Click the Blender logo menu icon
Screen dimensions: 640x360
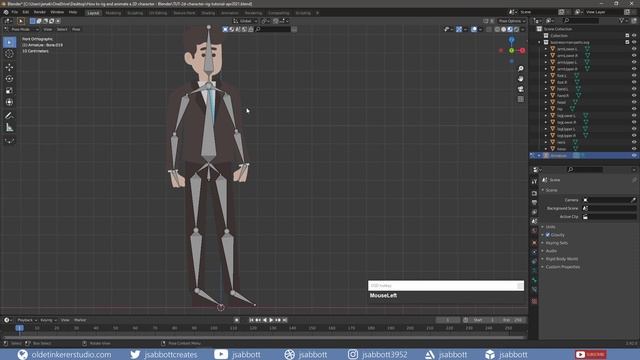pos(6,12)
